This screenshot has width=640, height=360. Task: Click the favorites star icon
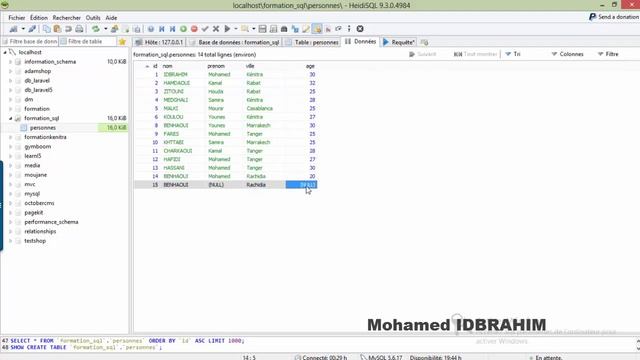click(122, 42)
